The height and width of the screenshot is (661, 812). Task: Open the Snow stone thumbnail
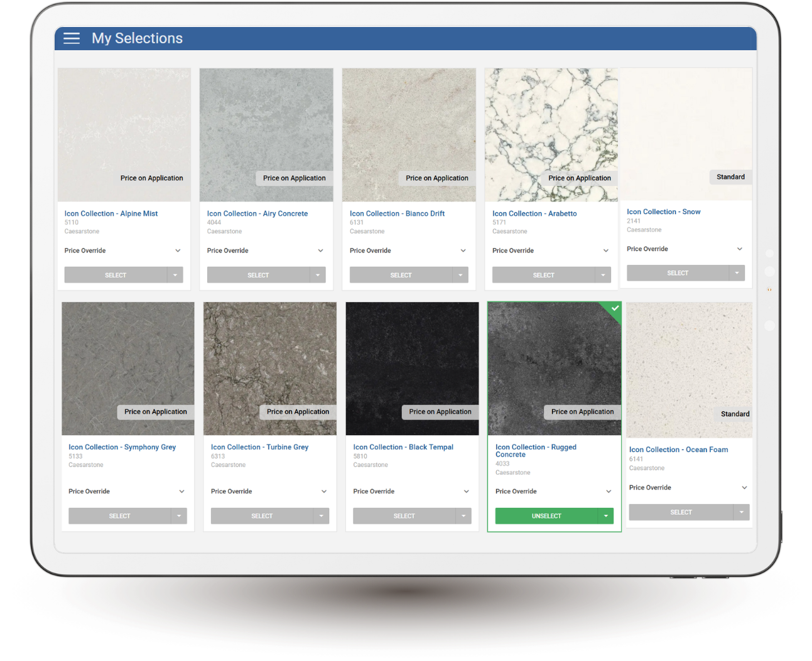click(x=686, y=134)
